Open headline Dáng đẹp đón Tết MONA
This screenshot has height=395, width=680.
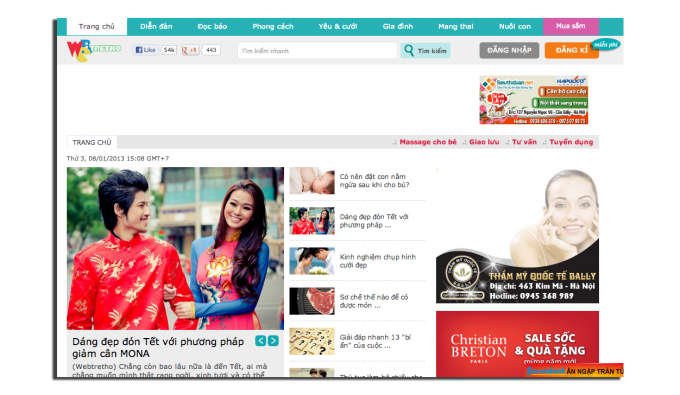pyautogui.click(x=158, y=347)
